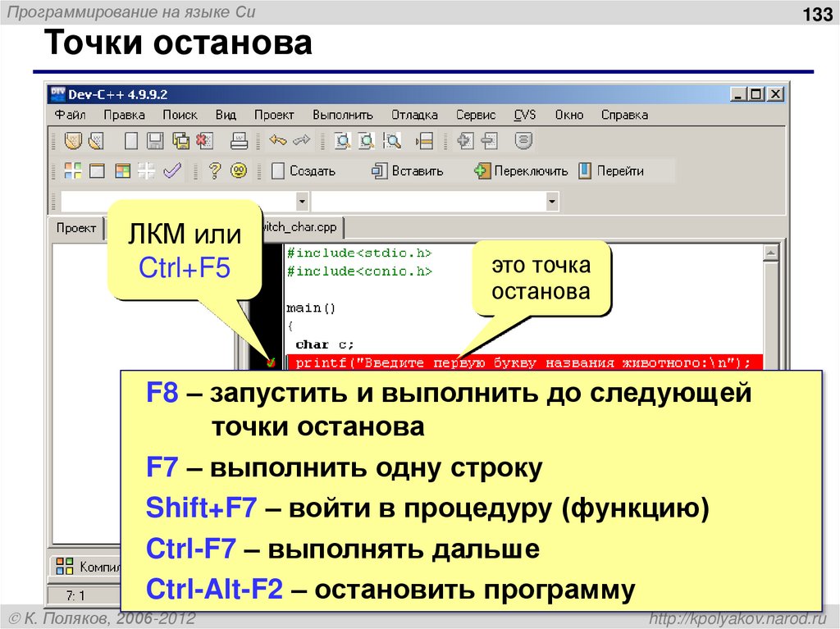840x629 pixels.
Task: Click the main() code line
Action: coord(311,308)
